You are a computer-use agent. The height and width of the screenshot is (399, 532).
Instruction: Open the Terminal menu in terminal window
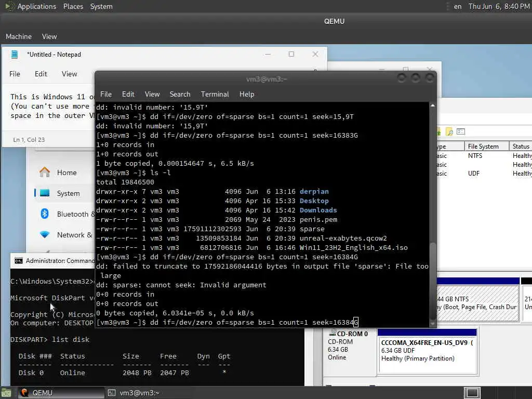(215, 94)
